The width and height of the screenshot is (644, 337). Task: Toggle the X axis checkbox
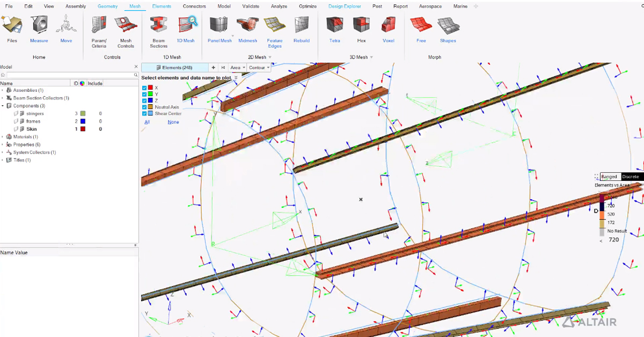click(x=144, y=87)
